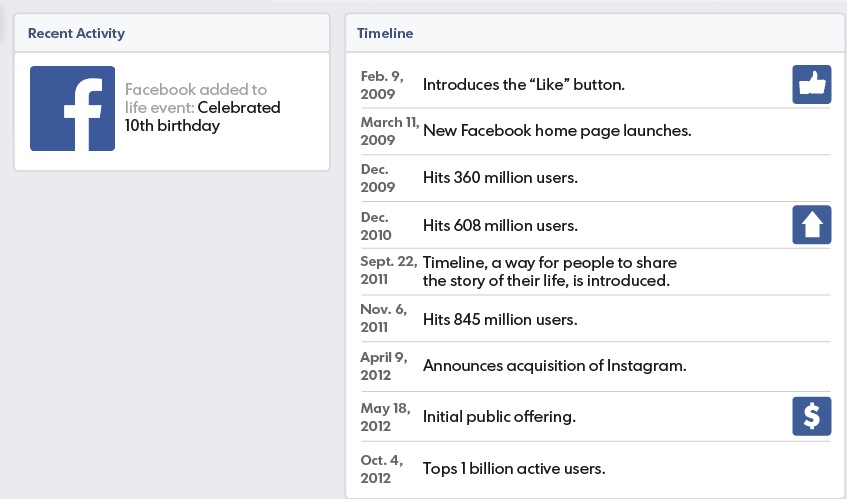Select the Celebrated 10th birthday life event
The width and height of the screenshot is (847, 499).
tap(203, 117)
